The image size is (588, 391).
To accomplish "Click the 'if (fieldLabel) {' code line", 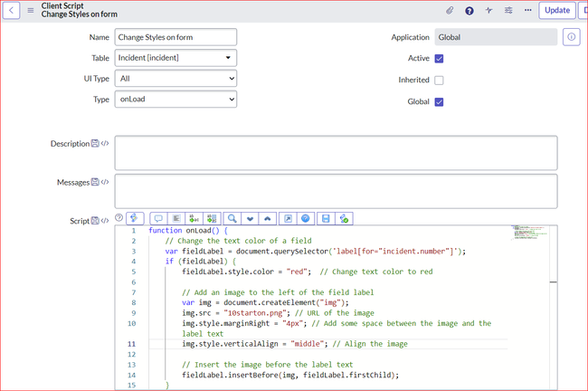I will (x=201, y=262).
